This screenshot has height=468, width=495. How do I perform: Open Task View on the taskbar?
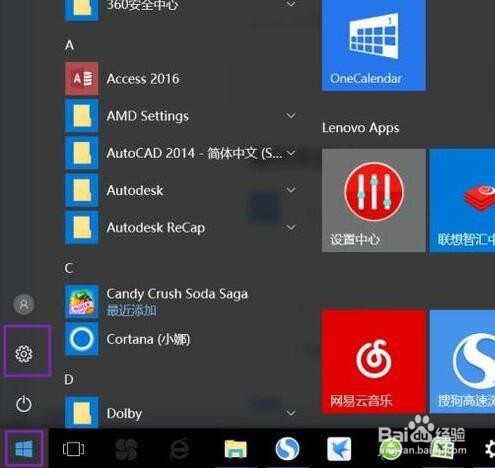(x=73, y=449)
